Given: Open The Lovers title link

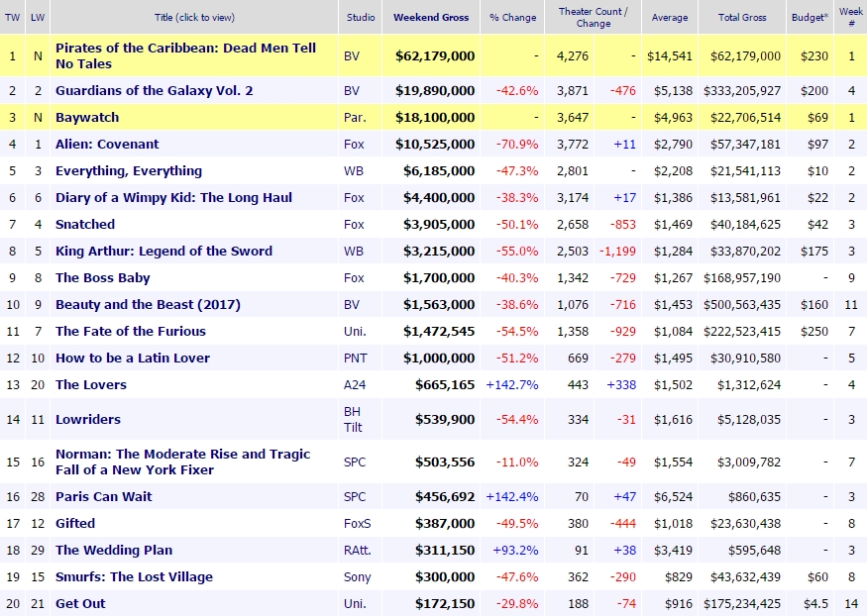Looking at the screenshot, I should (x=91, y=384).
